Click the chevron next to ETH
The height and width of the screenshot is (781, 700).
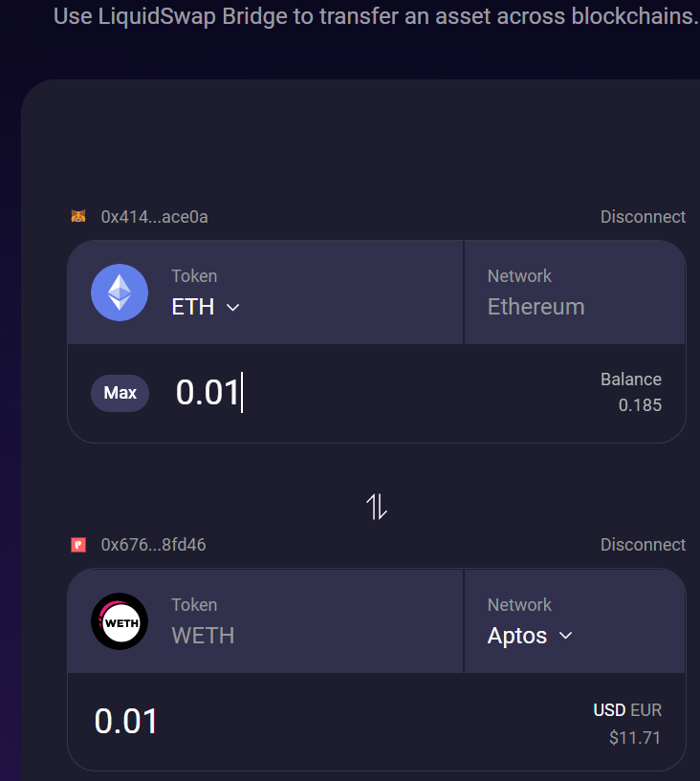[232, 308]
